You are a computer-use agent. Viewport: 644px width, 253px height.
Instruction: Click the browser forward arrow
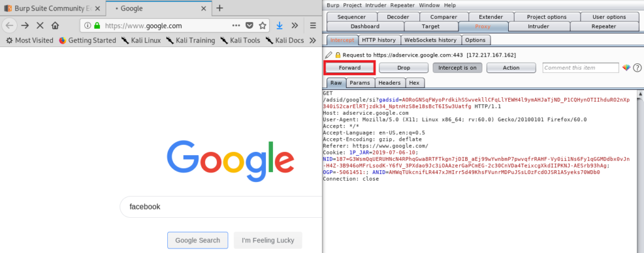[25, 25]
